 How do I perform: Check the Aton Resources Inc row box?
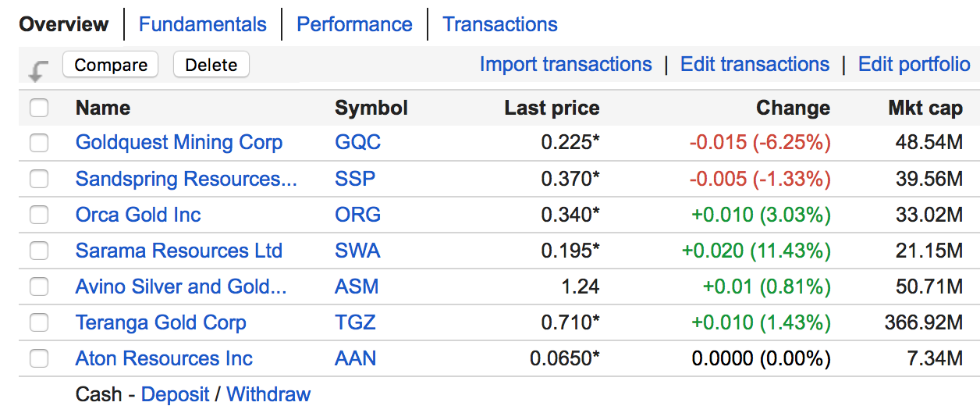pos(39,358)
